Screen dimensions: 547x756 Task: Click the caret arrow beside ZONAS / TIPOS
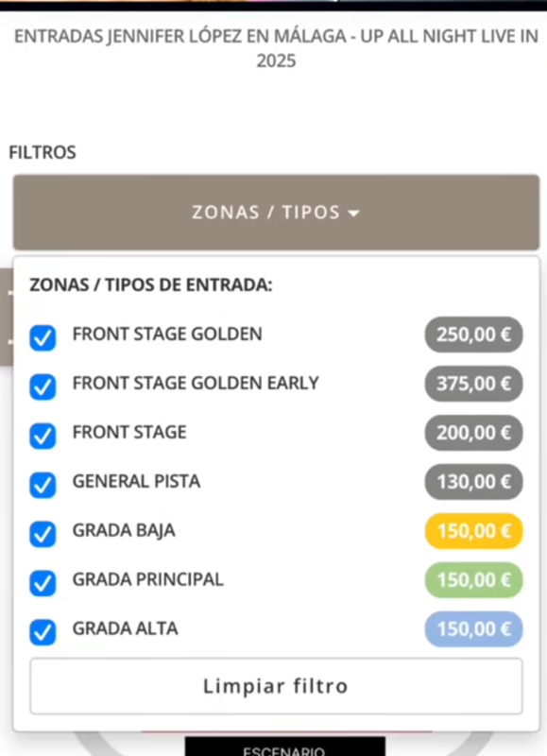[353, 214]
